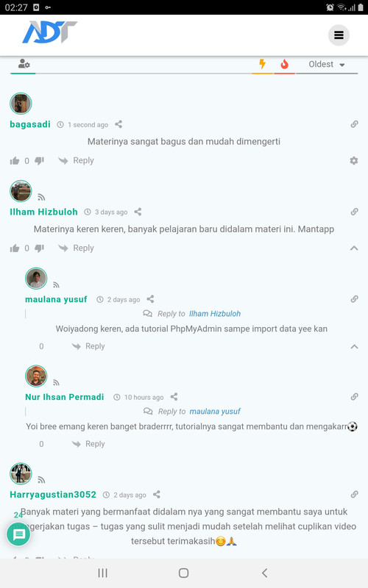Click the Ilham Hizbuloh reply-to link
Image resolution: width=368 pixels, height=588 pixels.
click(x=215, y=314)
